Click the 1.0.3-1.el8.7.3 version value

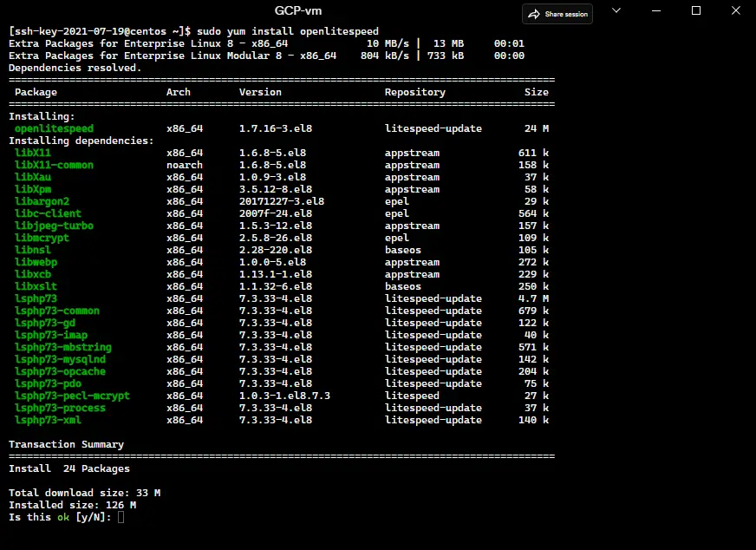pos(284,396)
